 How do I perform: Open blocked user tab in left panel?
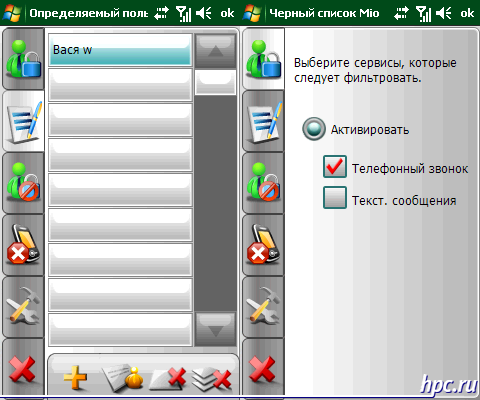coord(23,183)
